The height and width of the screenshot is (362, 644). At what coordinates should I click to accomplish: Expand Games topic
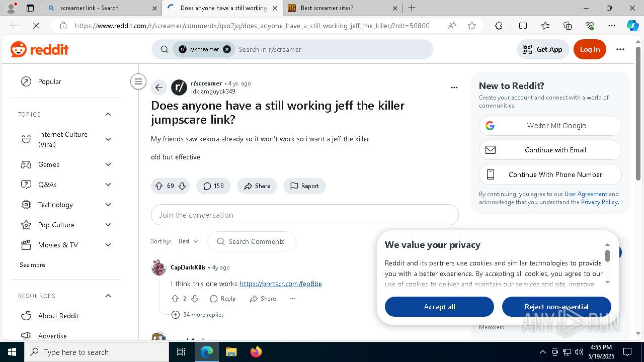[x=108, y=164]
